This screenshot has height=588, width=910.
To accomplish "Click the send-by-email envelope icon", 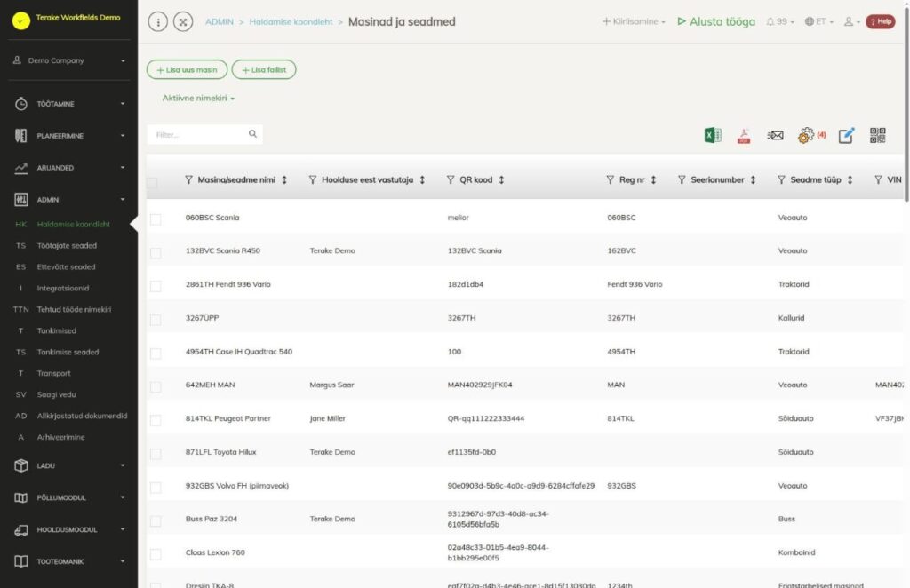I will (775, 136).
